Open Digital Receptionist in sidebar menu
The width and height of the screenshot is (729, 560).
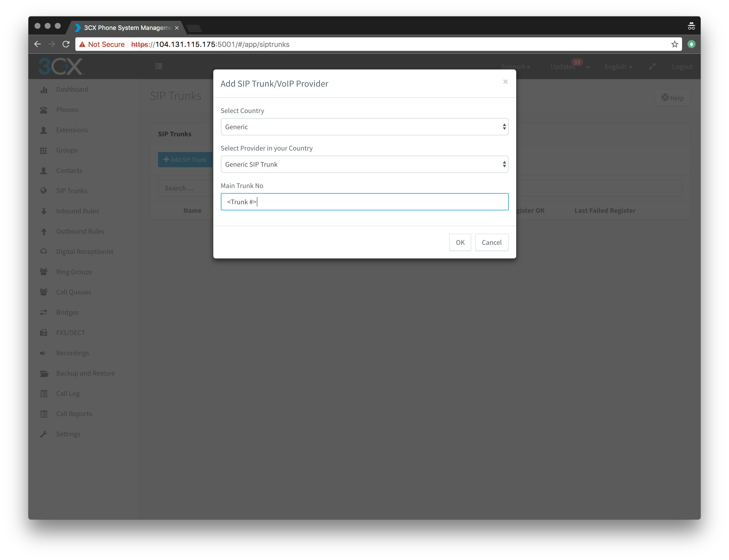[85, 252]
